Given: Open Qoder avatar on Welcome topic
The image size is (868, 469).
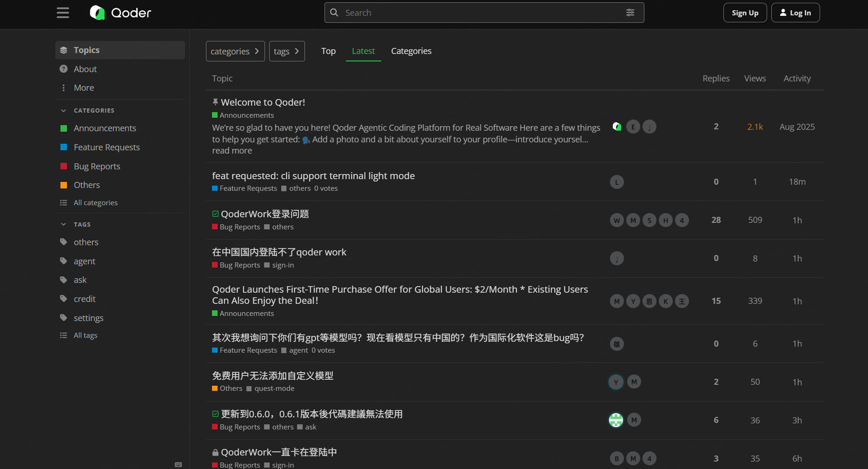Looking at the screenshot, I should click(617, 127).
